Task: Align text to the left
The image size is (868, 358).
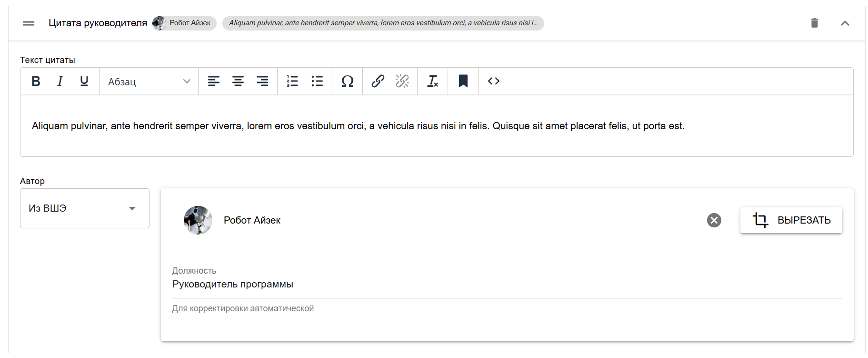Action: (x=214, y=82)
